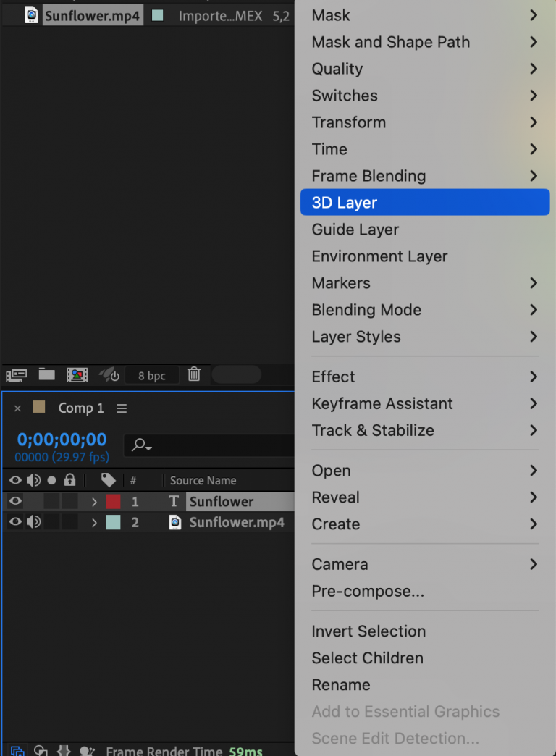Toggle the Layer Switches pane icon

pyautogui.click(x=18, y=751)
